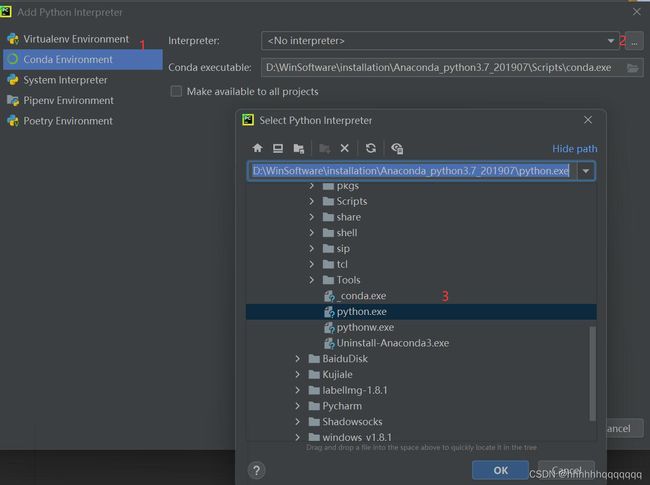Expand the share folder node
The height and width of the screenshot is (485, 650).
(311, 217)
